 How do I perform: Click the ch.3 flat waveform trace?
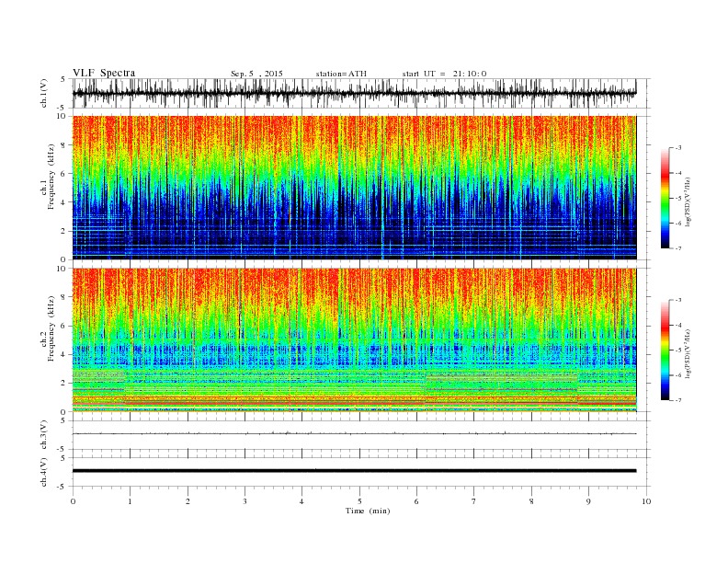coord(354,433)
